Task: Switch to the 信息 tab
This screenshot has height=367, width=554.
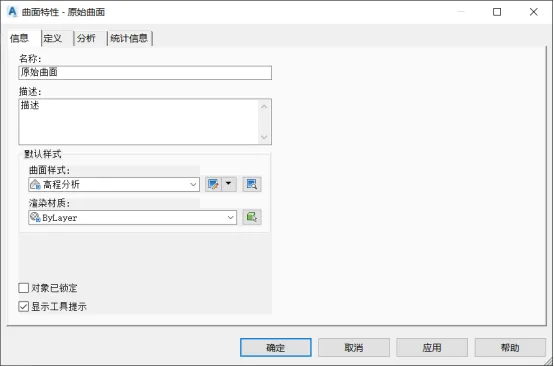Action: tap(23, 38)
